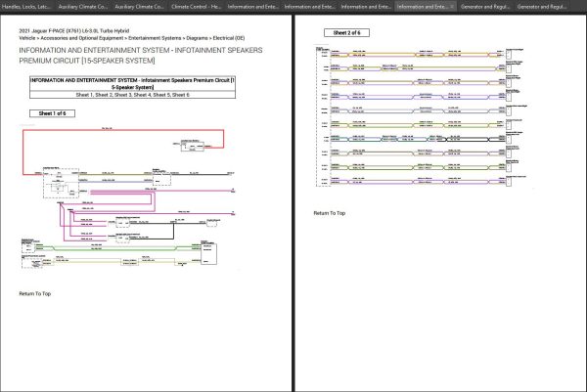Switch to the 'Handles, Locks, Latc...' tab
Viewport: 587px width, 392px height.
(26, 7)
